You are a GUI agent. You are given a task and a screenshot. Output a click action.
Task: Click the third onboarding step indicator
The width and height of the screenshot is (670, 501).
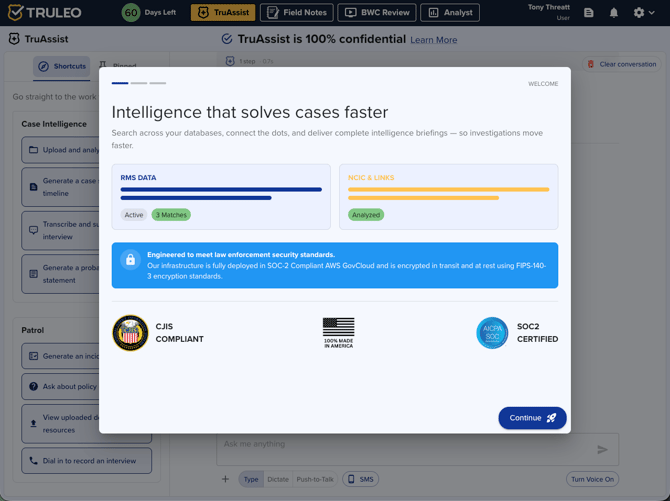coord(158,83)
